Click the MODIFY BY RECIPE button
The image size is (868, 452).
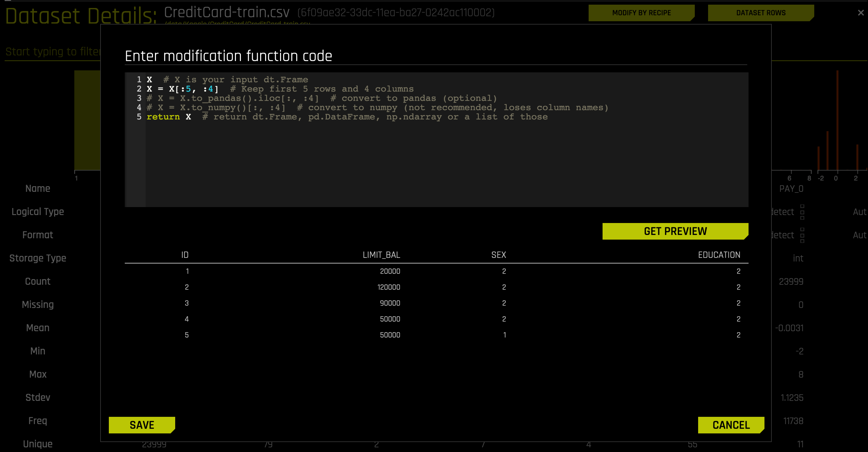coord(641,13)
